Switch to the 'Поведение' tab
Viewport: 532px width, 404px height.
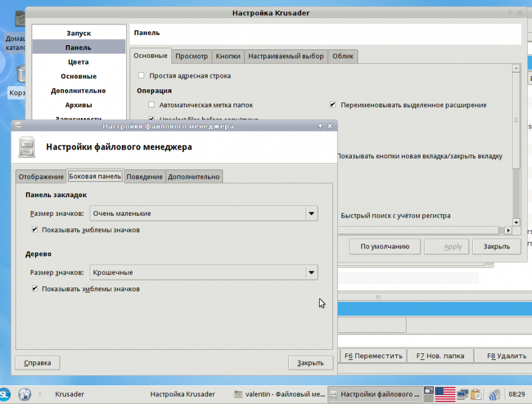pos(144,177)
